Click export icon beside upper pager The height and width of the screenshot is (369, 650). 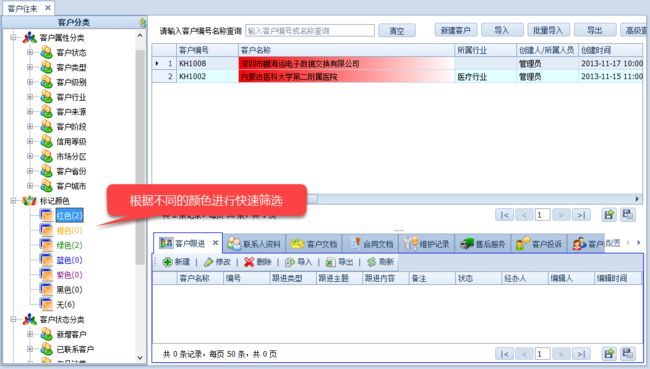coord(609,215)
